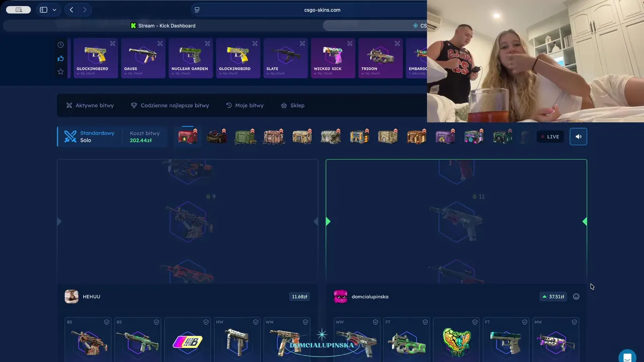Click the LIVE indicator button
Screen dimensions: 644x362
coord(550,137)
